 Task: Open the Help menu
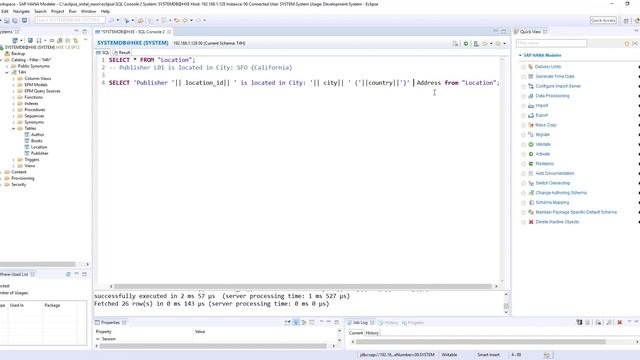[x=105, y=11]
